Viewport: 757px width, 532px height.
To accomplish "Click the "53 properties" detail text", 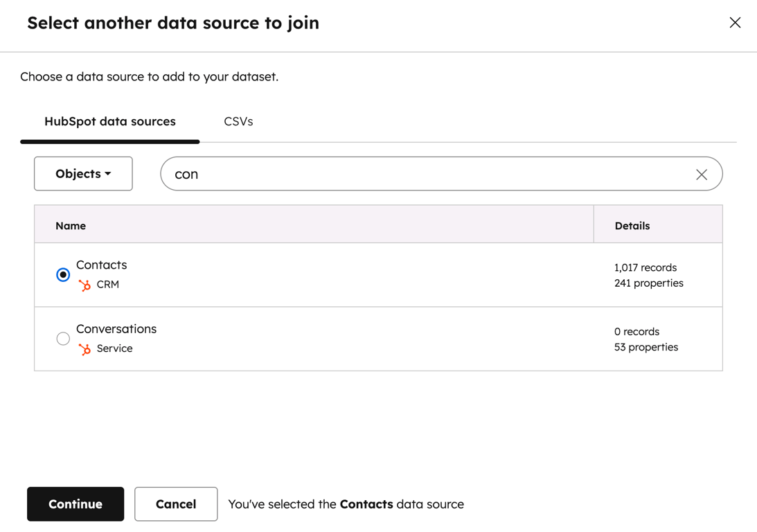I will tap(646, 347).
